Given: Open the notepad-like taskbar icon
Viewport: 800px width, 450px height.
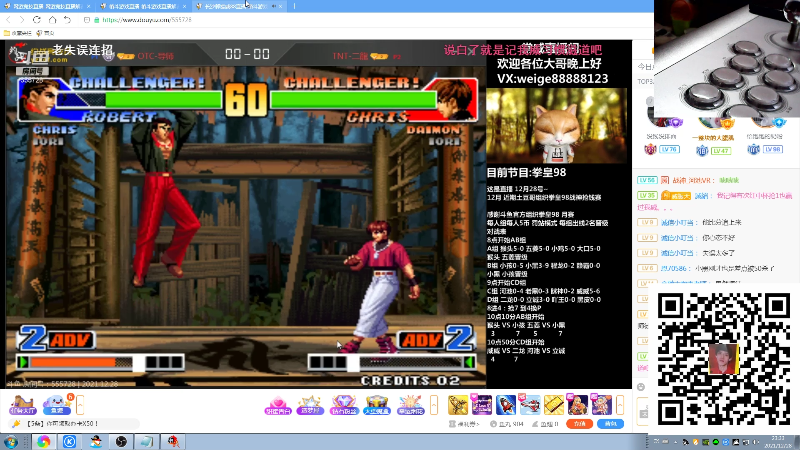Looking at the screenshot, I should click(147, 442).
